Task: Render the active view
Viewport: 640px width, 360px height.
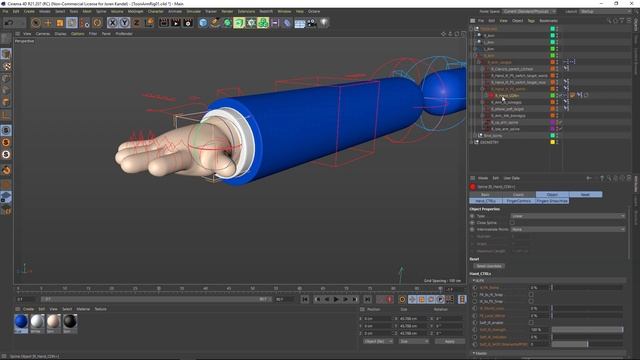Action: tap(164, 23)
